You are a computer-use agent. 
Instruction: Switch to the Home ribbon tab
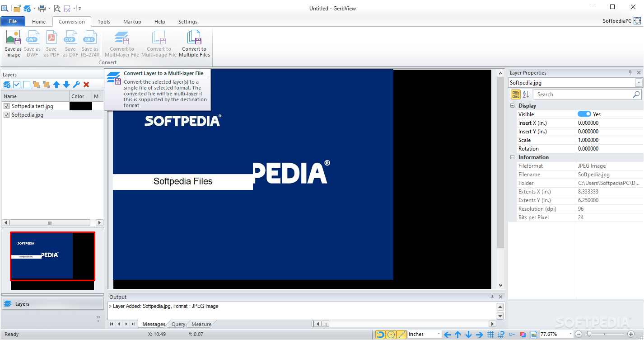(x=39, y=21)
